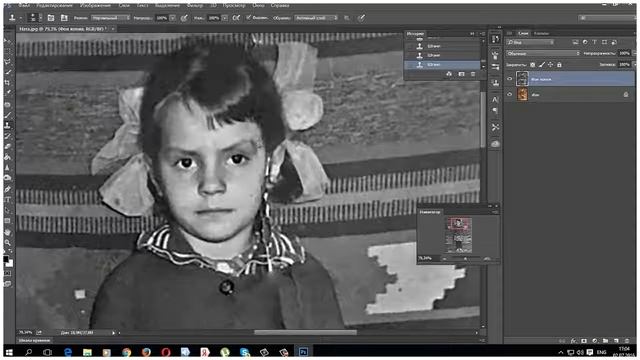Close the open document tab
Image resolution: width=640 pixels, height=360 pixels.
(113, 29)
